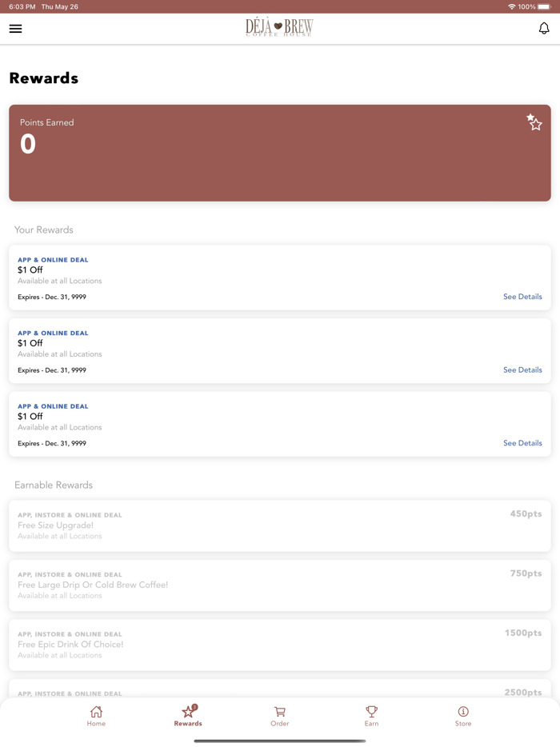Select Free Epic Drink Of Choice reward

pyautogui.click(x=279, y=644)
